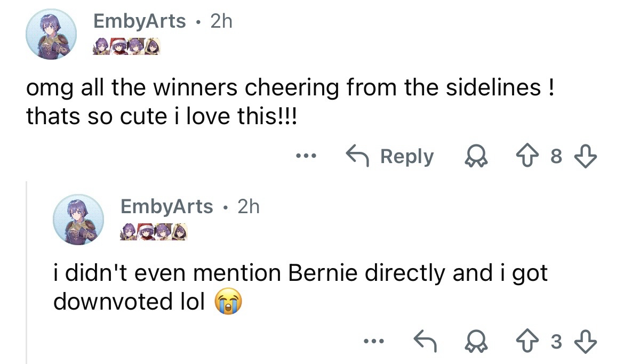Click the crying emoji in the nested reply
Image resolution: width=624 pixels, height=364 pixels.
coord(227,302)
